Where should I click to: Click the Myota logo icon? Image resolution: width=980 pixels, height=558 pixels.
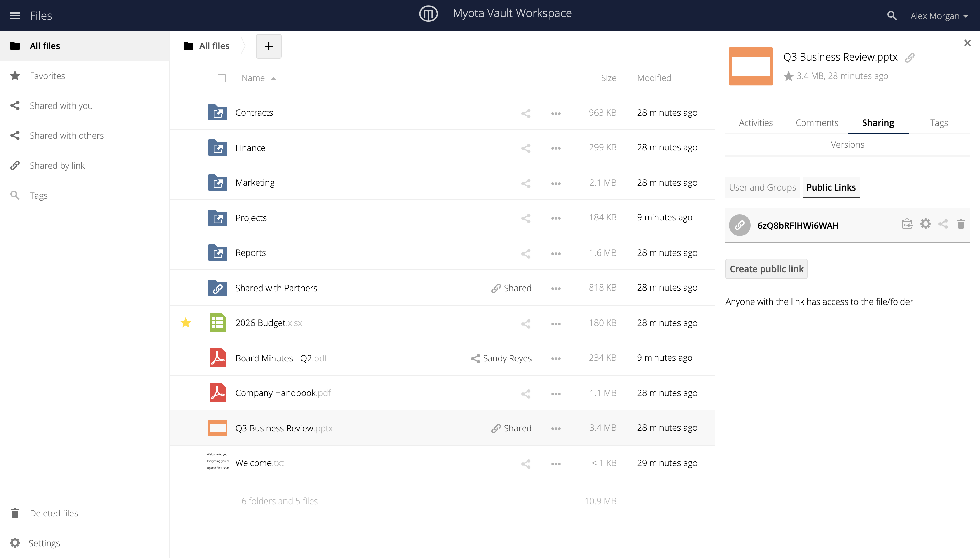coord(428,13)
